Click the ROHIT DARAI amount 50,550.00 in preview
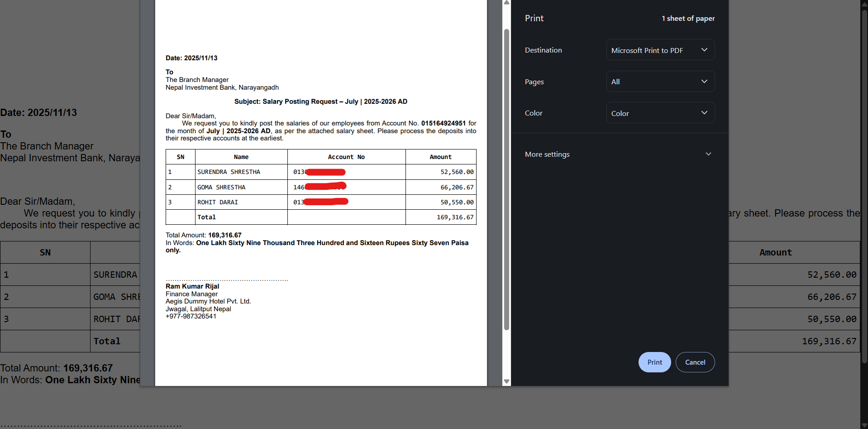This screenshot has width=868, height=429. (457, 202)
